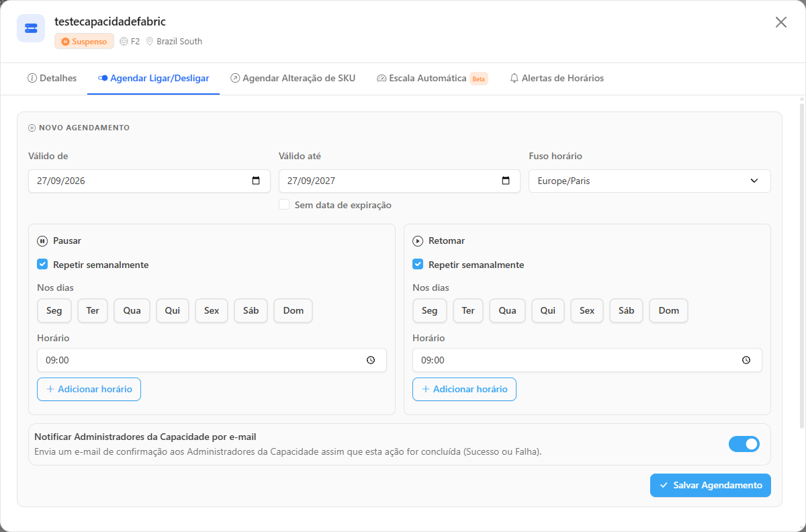806x532 pixels.
Task: Click the Válido até date field
Action: tap(400, 181)
